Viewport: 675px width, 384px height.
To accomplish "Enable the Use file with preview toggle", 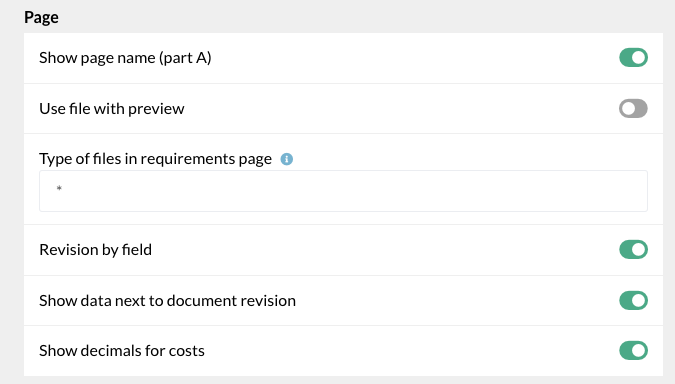I will pos(633,108).
